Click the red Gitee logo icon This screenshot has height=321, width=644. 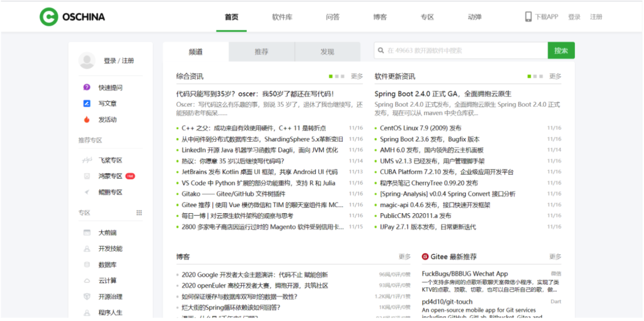(x=425, y=257)
